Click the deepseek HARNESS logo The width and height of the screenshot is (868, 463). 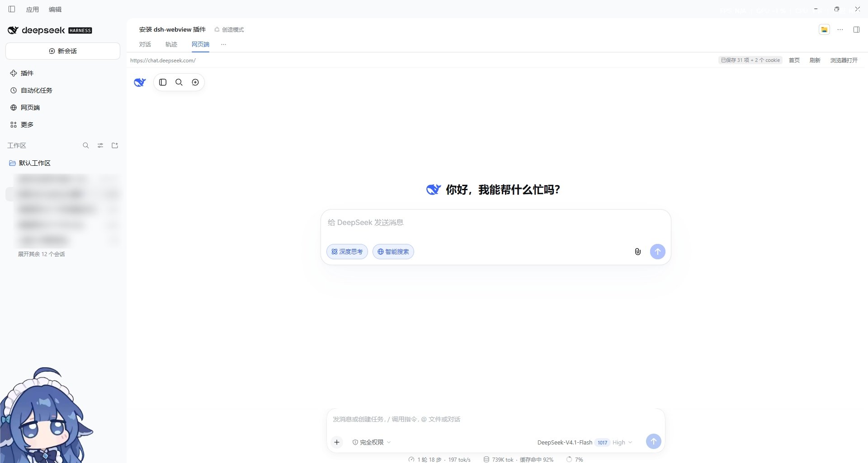click(50, 30)
